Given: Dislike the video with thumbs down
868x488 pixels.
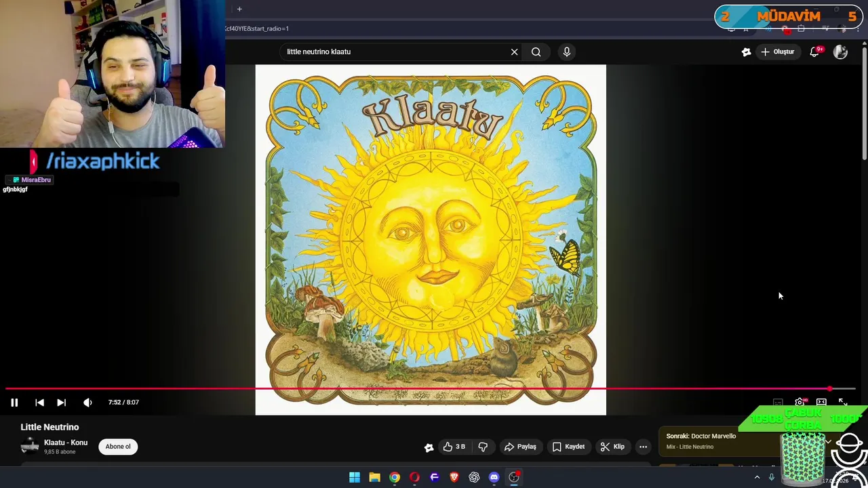Looking at the screenshot, I should point(483,447).
